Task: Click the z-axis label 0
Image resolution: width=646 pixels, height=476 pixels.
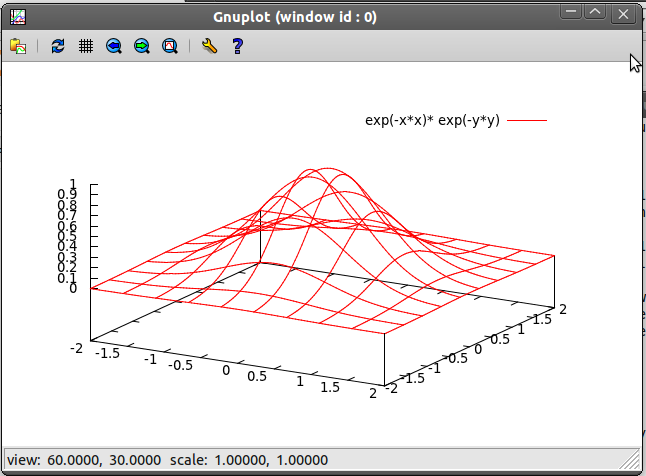Action: [x=73, y=288]
